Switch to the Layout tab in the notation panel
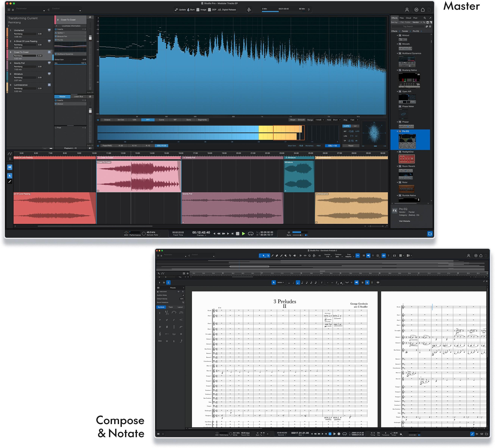 click(x=180, y=307)
